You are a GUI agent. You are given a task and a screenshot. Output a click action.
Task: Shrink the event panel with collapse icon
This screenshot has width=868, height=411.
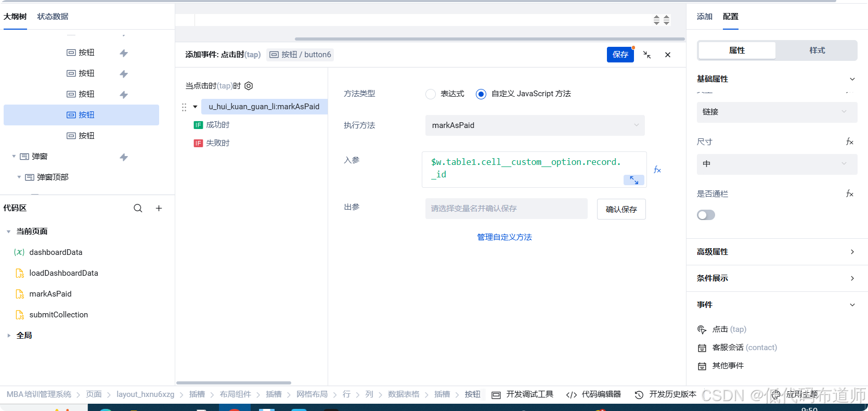647,55
